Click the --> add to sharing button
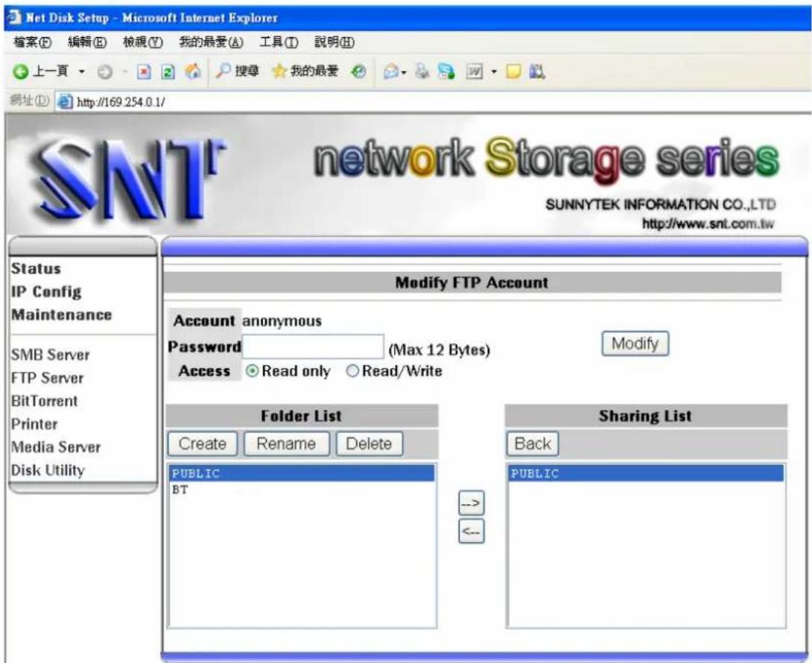Screen dimensions: 812x663 pyautogui.click(x=472, y=503)
